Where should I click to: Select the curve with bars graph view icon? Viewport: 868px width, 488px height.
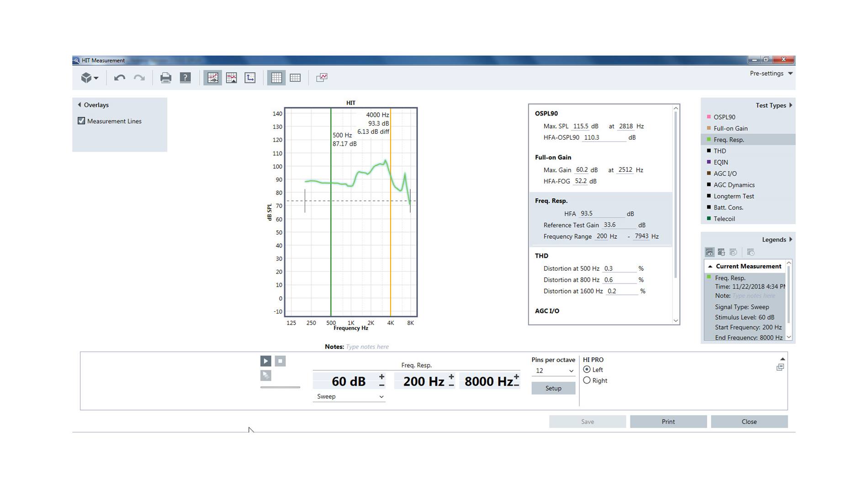(213, 78)
